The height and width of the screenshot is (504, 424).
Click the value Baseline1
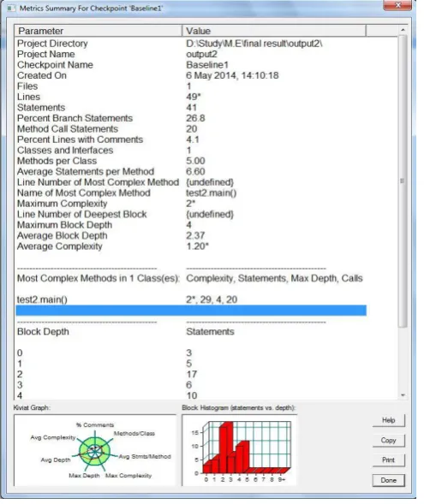(207, 65)
